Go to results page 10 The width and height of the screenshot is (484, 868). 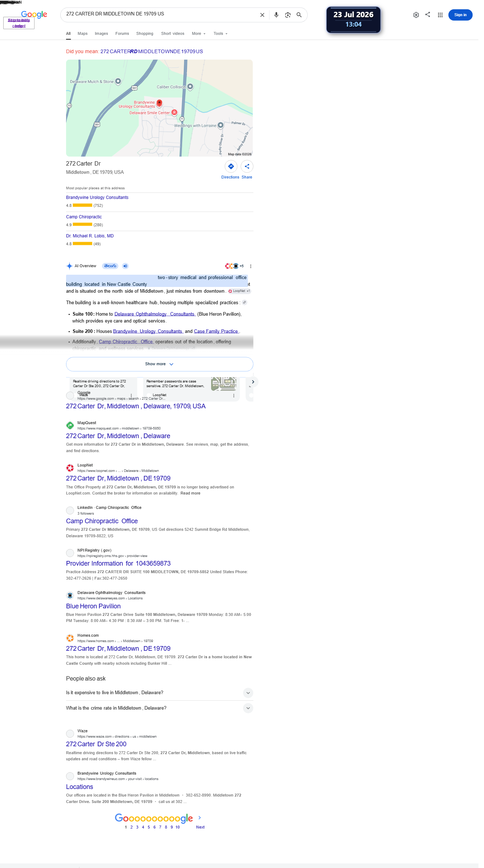pyautogui.click(x=177, y=827)
